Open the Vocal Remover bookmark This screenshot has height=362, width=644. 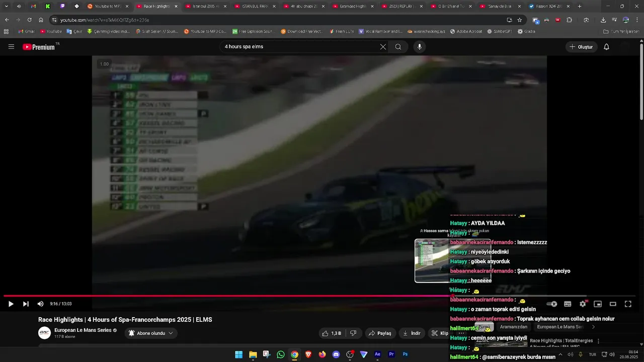tap(380, 31)
